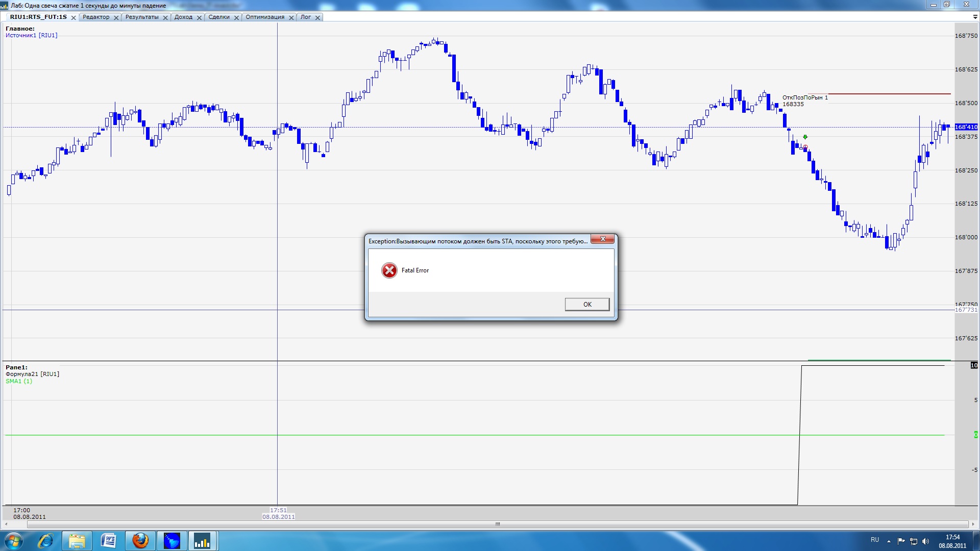Click the SMA1 (1) indicator label
The height and width of the screenshot is (551, 980).
coord(19,381)
